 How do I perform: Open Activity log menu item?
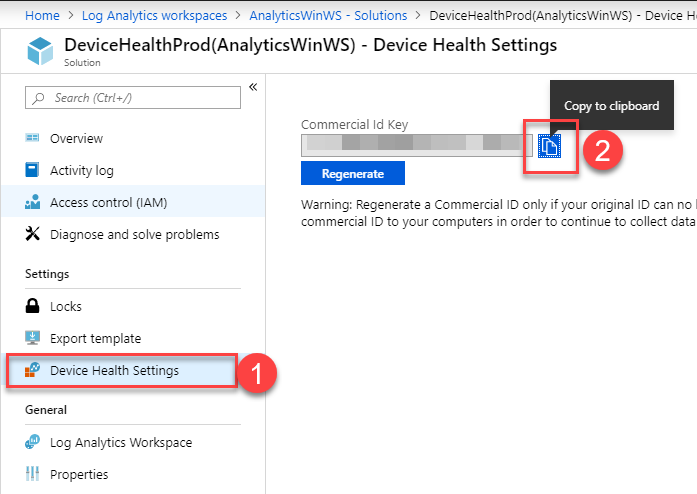(x=82, y=170)
